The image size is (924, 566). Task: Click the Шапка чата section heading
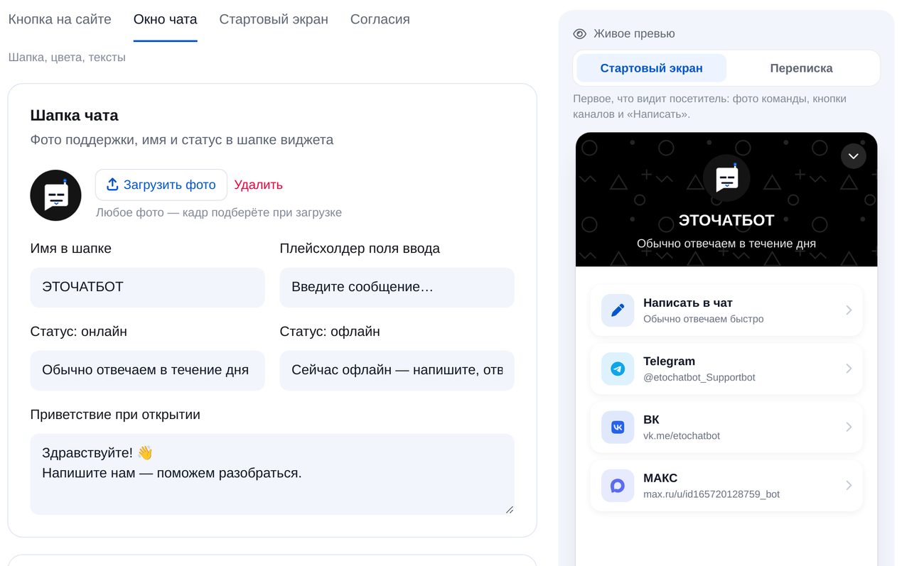tap(75, 116)
